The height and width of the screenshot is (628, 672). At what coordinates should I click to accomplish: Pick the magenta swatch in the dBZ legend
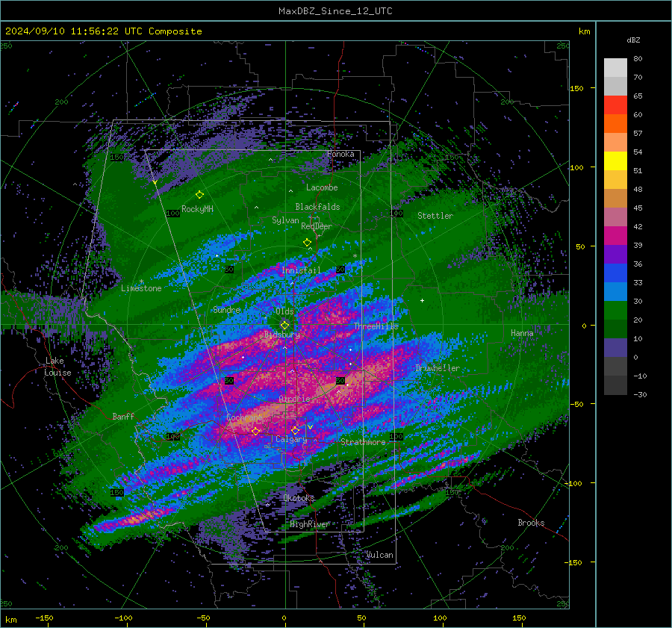(x=615, y=236)
